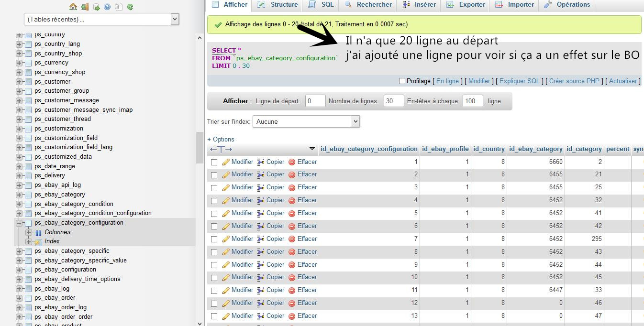The image size is (644, 326).
Task: Click the Expliquer SQL link
Action: [x=519, y=81]
